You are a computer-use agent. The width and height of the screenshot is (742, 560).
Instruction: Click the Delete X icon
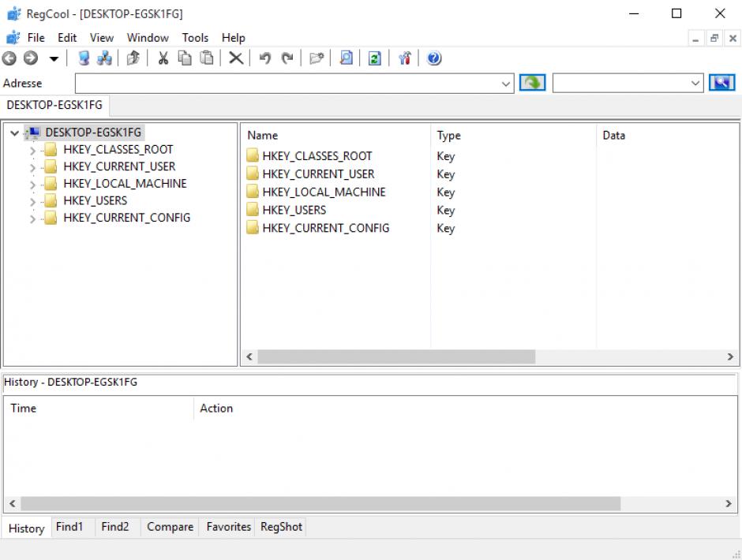click(236, 58)
